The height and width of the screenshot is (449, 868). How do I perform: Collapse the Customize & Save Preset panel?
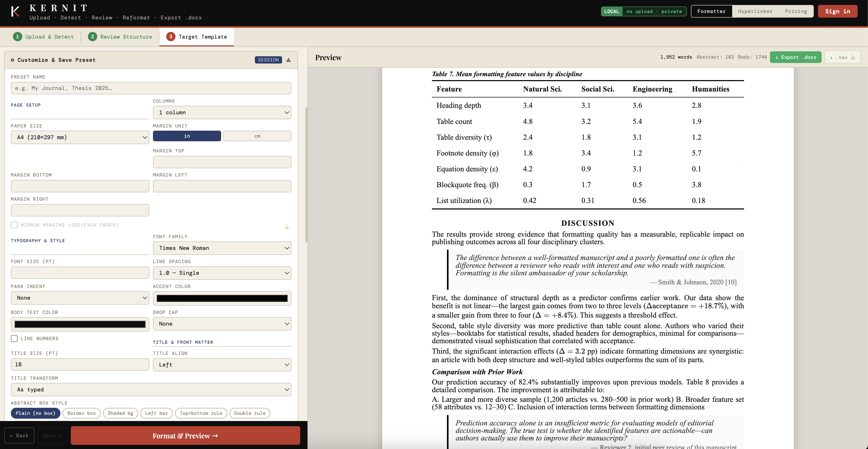(289, 60)
